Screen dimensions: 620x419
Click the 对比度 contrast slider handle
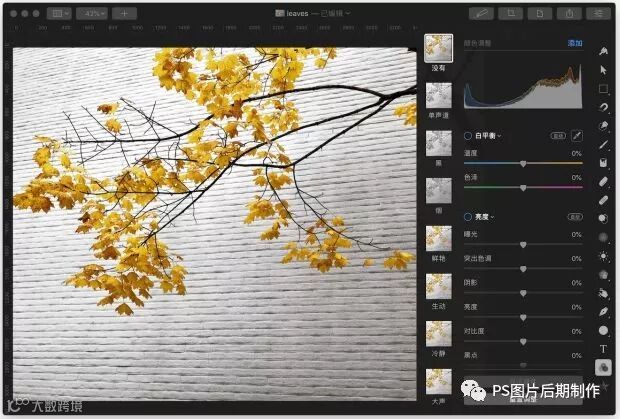523,342
